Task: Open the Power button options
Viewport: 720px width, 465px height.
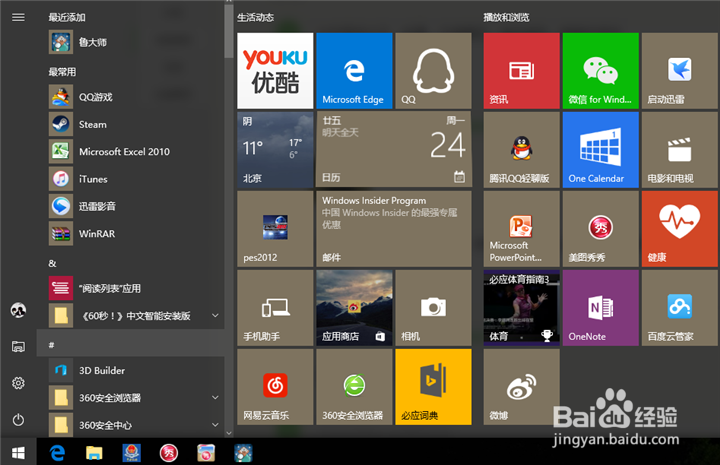Action: tap(18, 420)
